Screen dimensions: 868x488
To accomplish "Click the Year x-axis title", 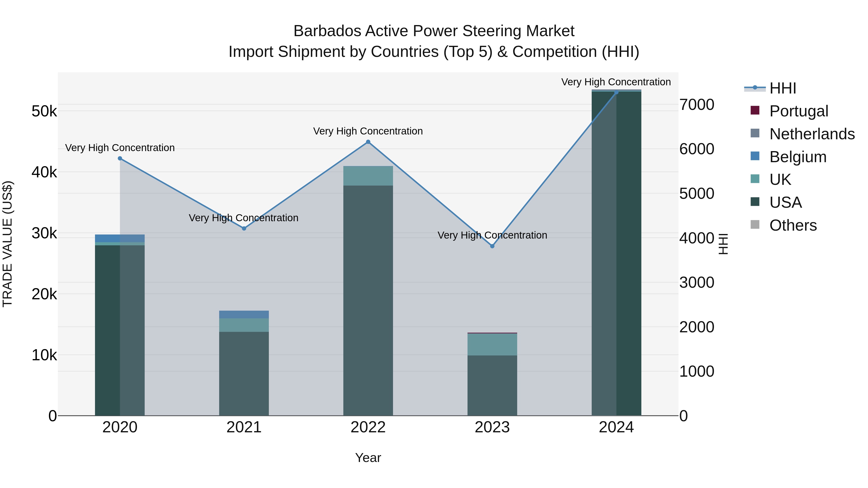I will tap(368, 458).
